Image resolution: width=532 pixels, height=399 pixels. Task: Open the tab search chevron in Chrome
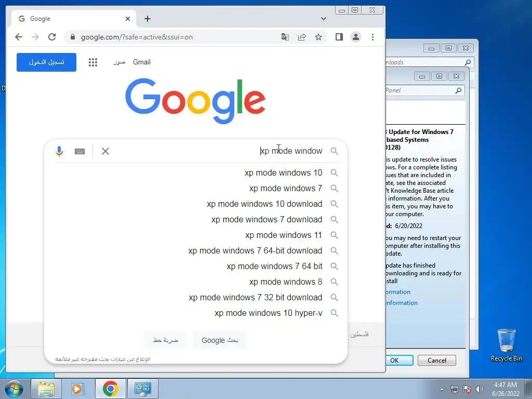323,19
